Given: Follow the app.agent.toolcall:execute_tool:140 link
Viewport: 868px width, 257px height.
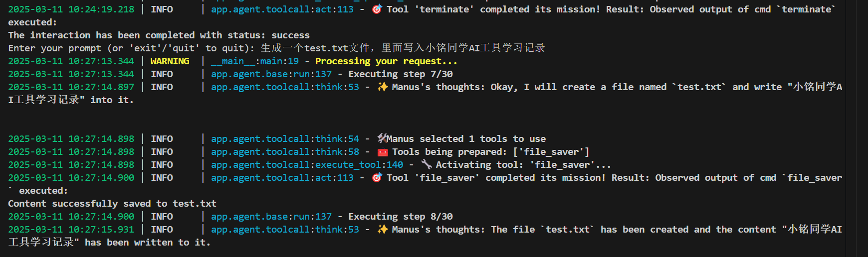Looking at the screenshot, I should pos(307,164).
